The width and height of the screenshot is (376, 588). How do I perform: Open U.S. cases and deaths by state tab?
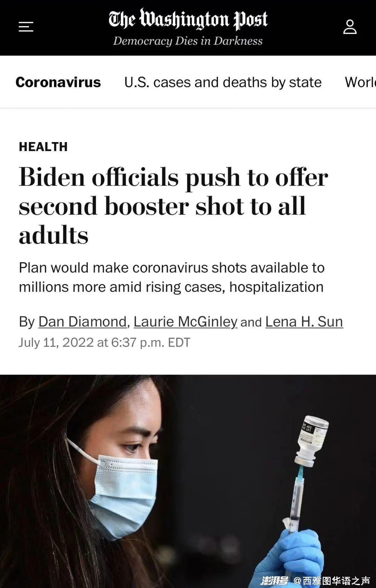pyautogui.click(x=223, y=82)
